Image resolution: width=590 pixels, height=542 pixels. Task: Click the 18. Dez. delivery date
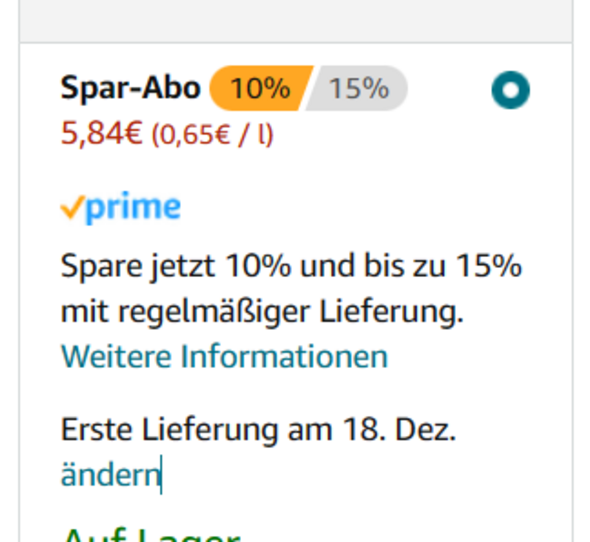pyautogui.click(x=400, y=430)
